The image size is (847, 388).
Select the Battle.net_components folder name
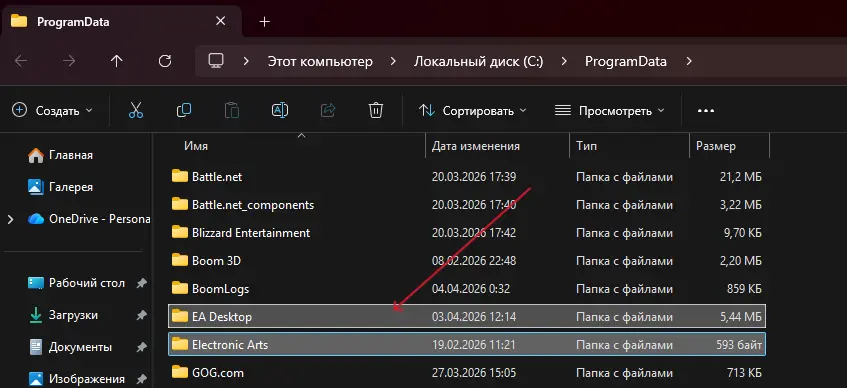[253, 204]
